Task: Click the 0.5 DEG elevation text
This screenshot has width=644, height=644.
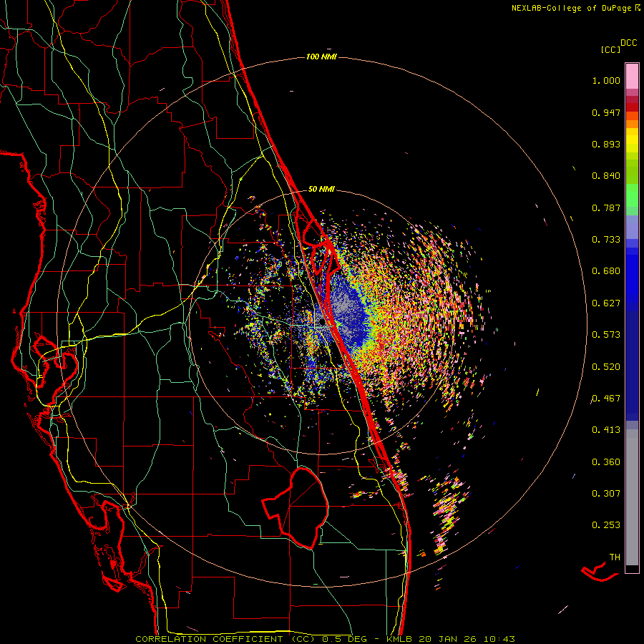Action: tap(344, 639)
